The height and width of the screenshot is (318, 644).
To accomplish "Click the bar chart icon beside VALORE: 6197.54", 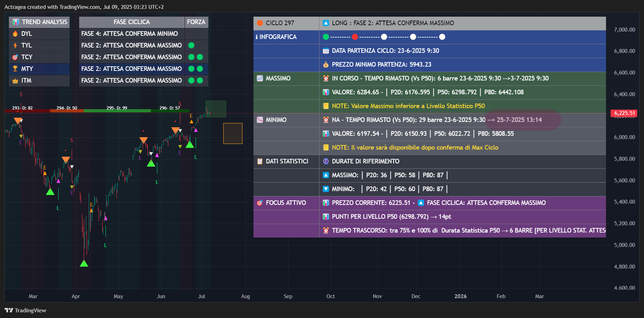I will click(x=326, y=134).
